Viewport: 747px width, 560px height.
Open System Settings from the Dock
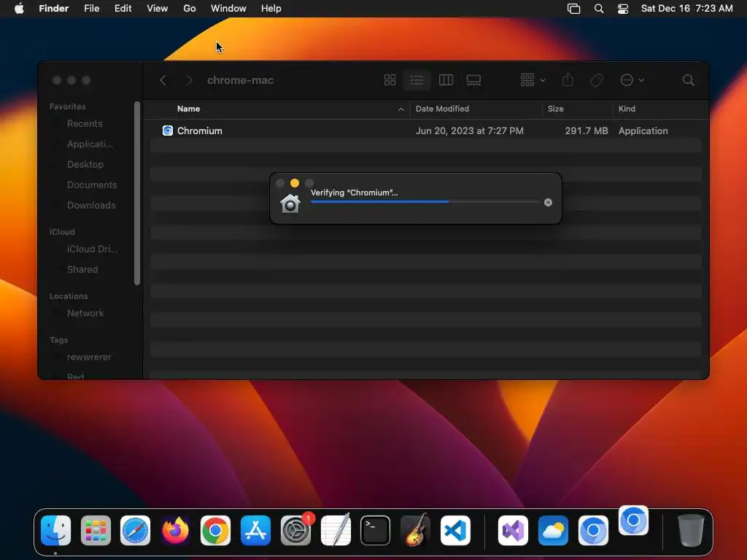tap(296, 531)
